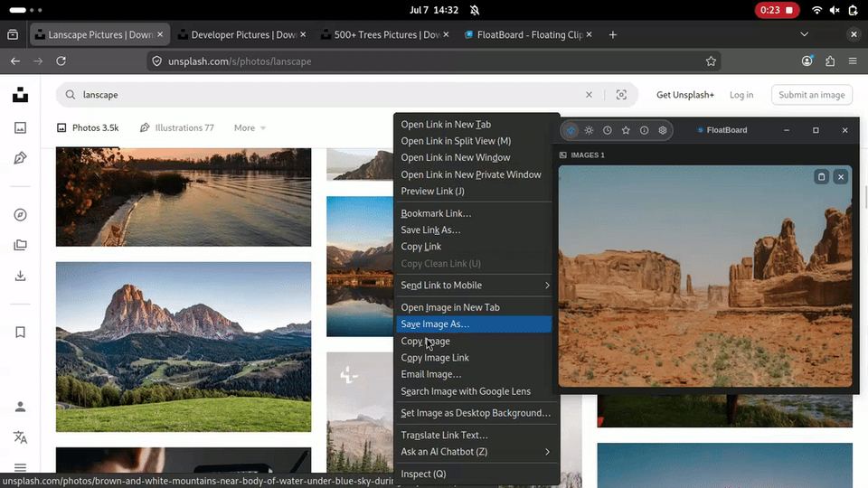Open the Firefox application menu
The image size is (868, 488).
pos(853,61)
